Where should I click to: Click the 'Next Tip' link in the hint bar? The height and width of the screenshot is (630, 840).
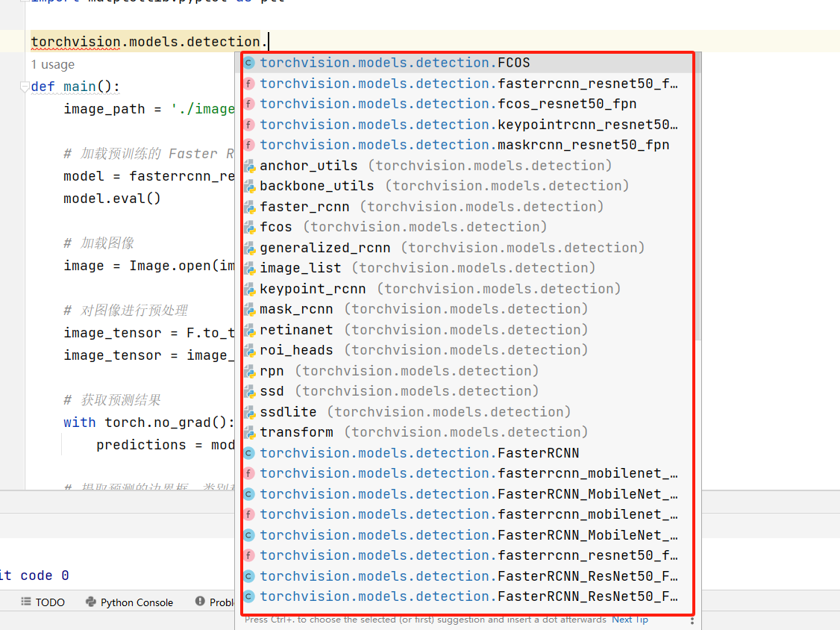(631, 620)
